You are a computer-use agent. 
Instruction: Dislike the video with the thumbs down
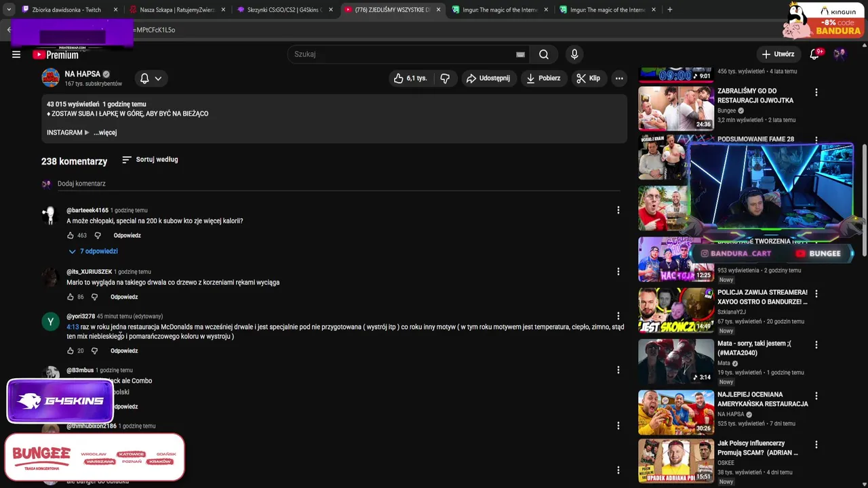point(445,79)
